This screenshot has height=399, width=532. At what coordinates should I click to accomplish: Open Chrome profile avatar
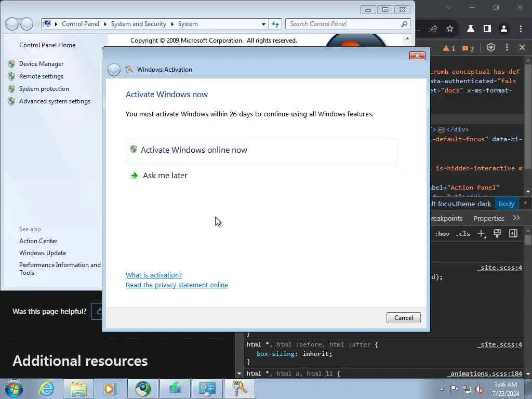click(x=504, y=29)
